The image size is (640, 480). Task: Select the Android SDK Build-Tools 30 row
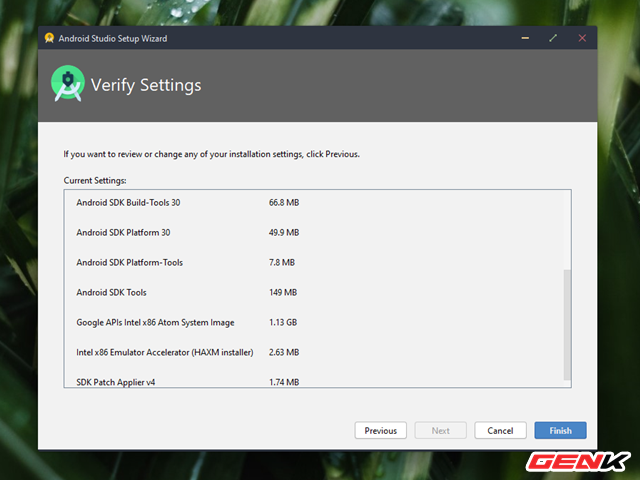(x=128, y=203)
